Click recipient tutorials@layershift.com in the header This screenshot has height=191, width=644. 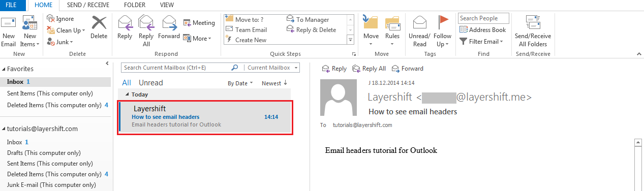(362, 125)
